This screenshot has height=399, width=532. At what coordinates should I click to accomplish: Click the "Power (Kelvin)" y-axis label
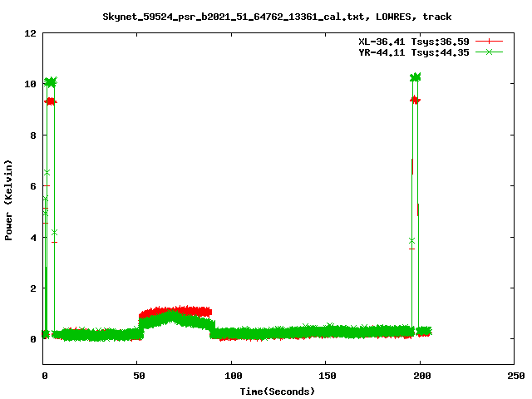click(x=8, y=200)
